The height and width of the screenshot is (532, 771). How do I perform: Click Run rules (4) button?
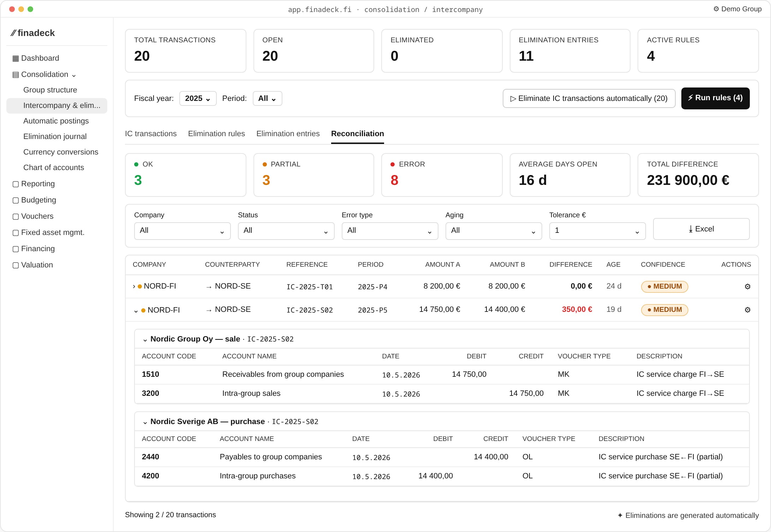715,98
